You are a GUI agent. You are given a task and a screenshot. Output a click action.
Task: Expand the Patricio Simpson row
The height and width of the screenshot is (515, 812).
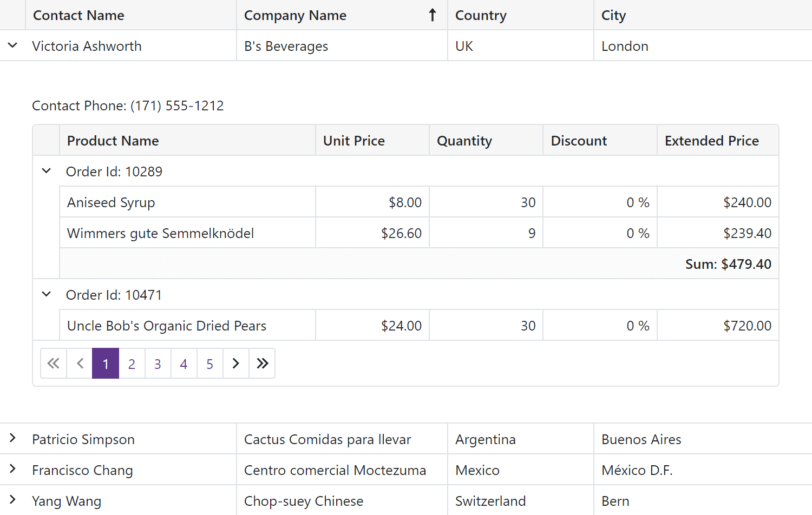click(12, 439)
